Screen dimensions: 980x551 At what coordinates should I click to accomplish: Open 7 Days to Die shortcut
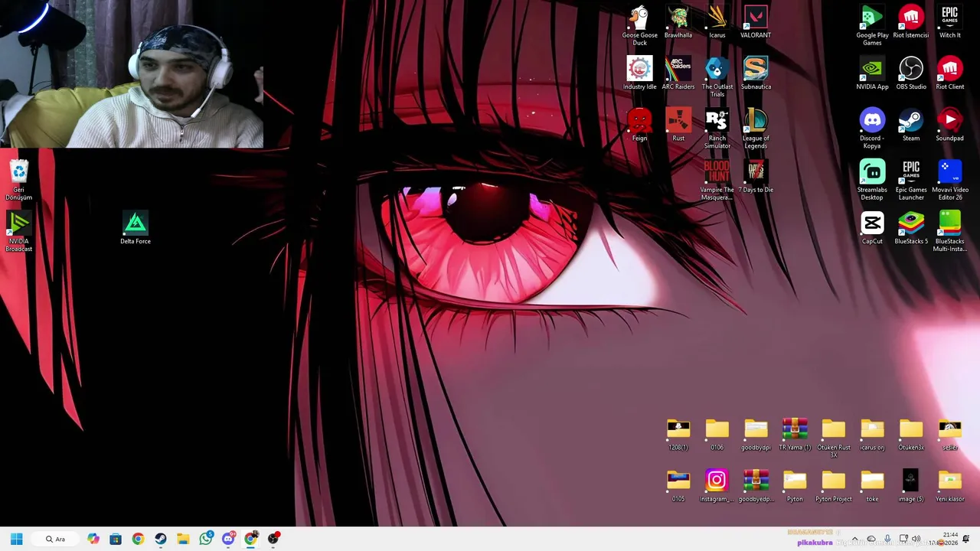point(756,177)
